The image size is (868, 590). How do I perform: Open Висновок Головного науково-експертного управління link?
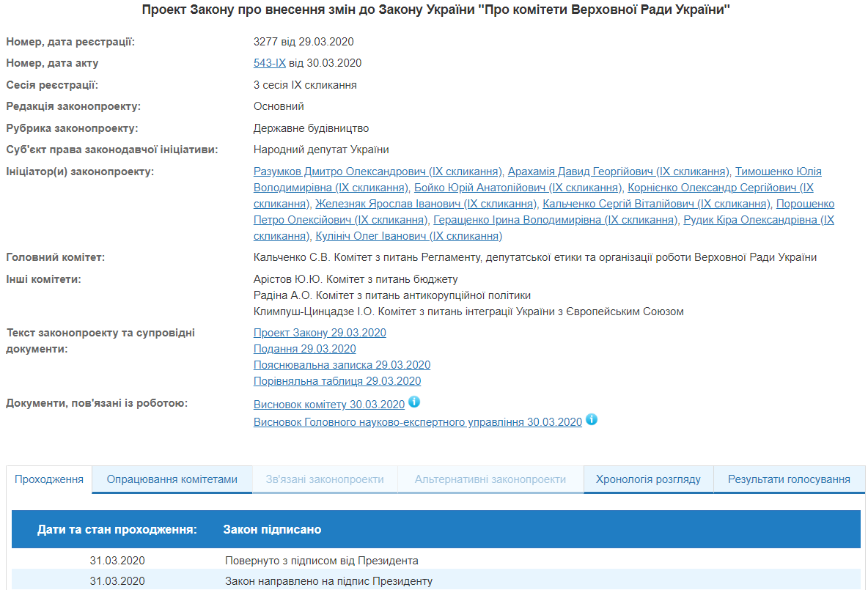pos(417,422)
